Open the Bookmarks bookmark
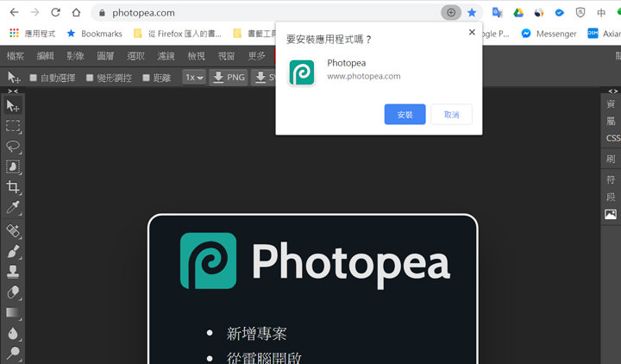This screenshot has width=621, height=364. (x=95, y=34)
